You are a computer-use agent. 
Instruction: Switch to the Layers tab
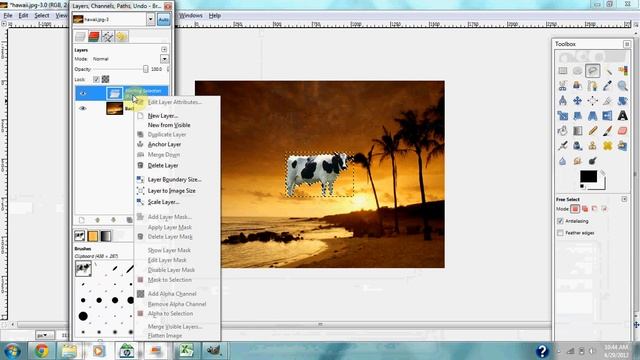coord(80,37)
